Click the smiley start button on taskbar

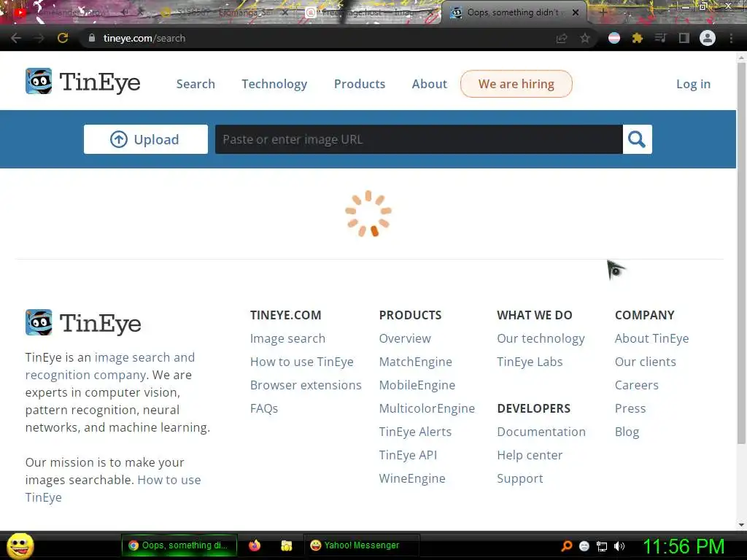[x=20, y=546]
